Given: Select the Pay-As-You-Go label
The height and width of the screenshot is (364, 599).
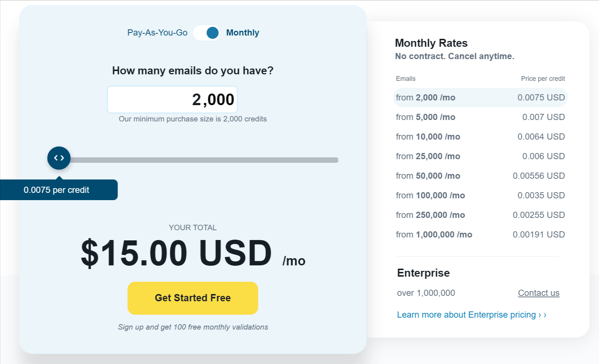Looking at the screenshot, I should tap(157, 33).
